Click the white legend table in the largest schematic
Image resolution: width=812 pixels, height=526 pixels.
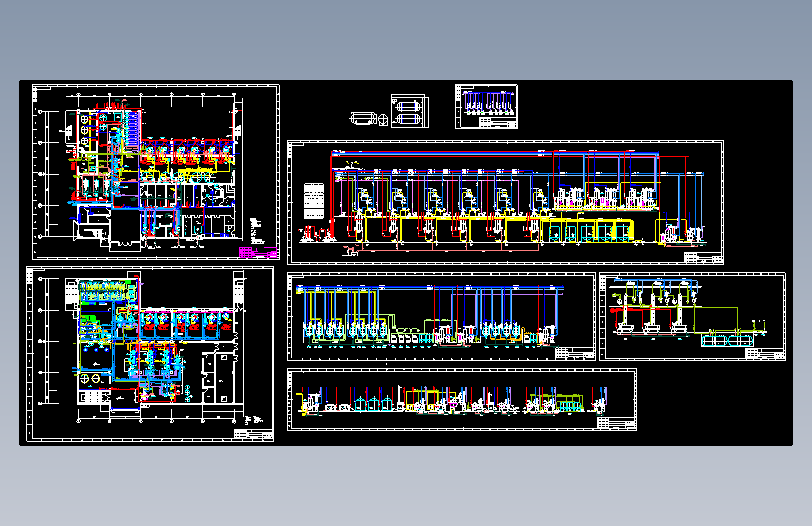[x=314, y=201]
